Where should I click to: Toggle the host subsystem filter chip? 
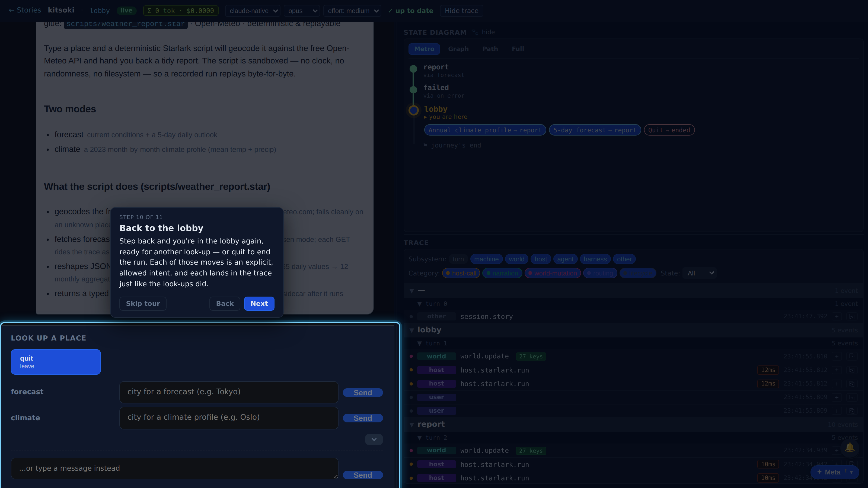click(541, 259)
